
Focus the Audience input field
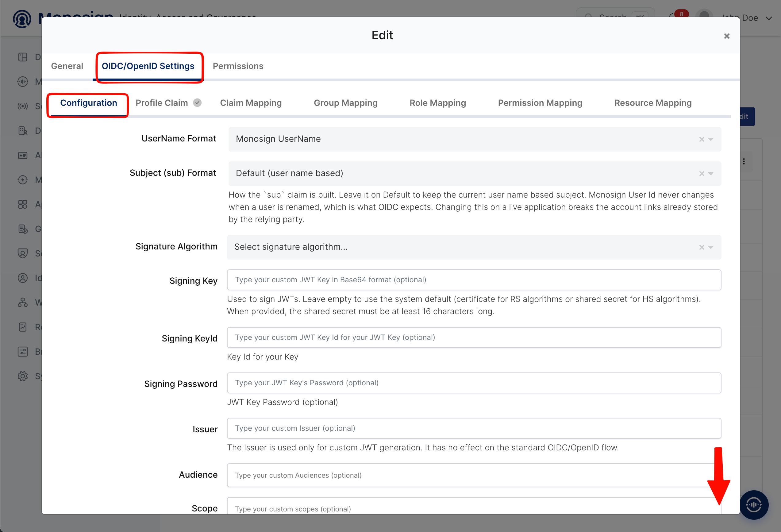point(474,475)
